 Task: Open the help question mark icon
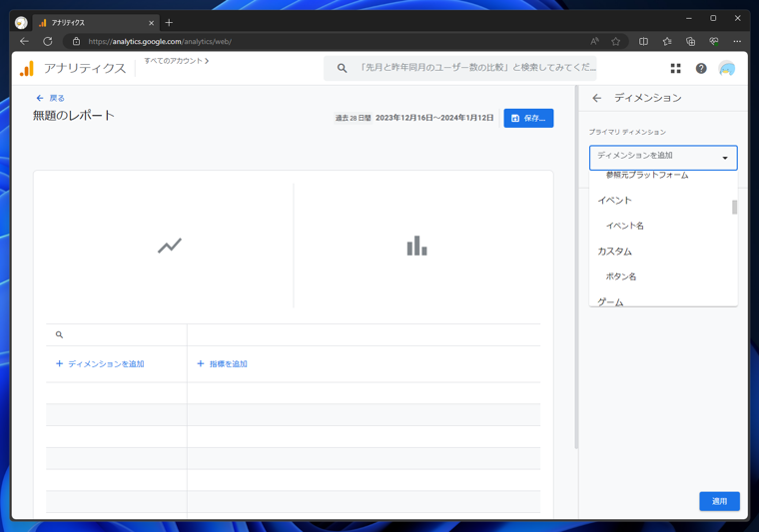701,69
